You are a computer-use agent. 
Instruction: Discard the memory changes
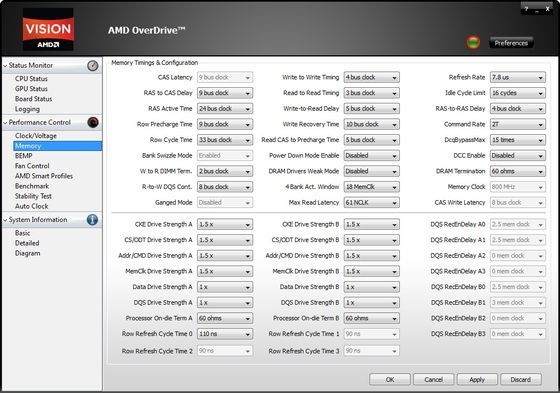521,379
